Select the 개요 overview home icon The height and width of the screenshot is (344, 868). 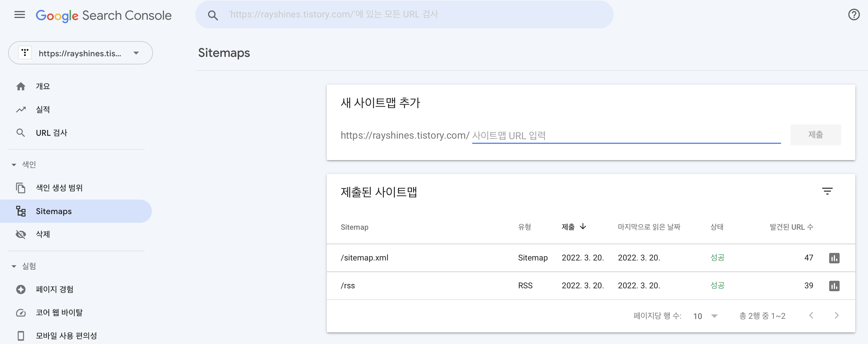click(21, 86)
